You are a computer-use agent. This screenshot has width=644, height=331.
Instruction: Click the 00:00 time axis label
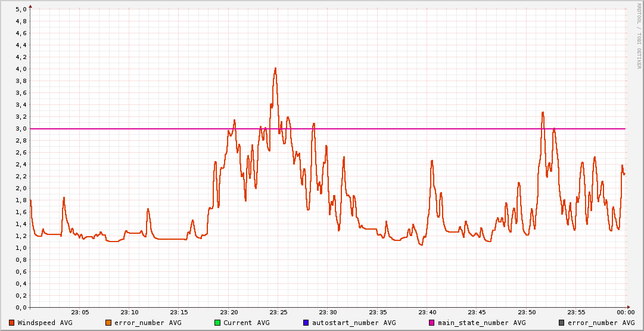(x=625, y=312)
